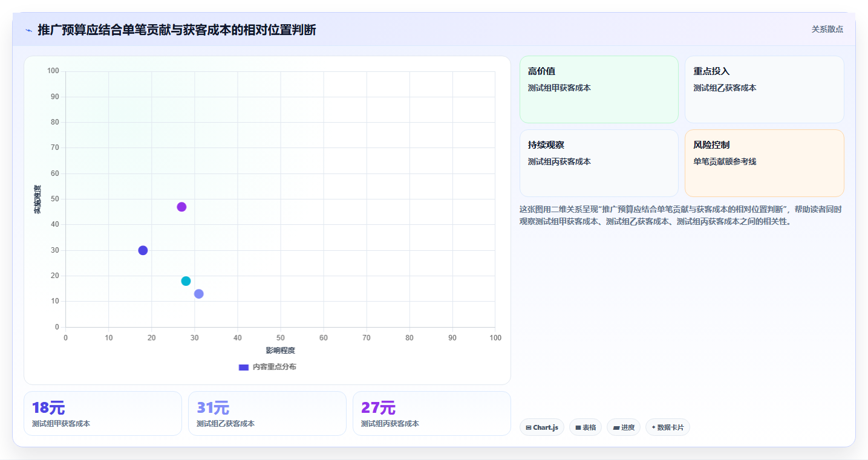Click 测试组乙获客成本 label under 31元
The height and width of the screenshot is (460, 868).
(226, 424)
